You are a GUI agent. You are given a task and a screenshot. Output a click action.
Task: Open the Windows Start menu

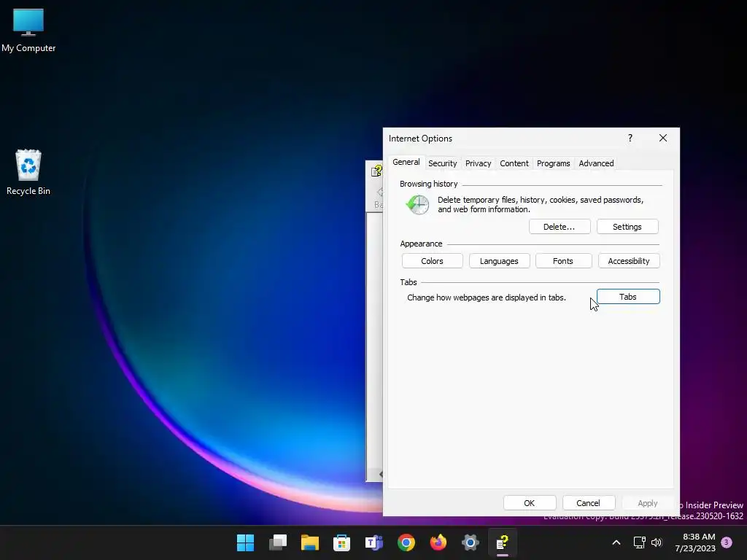coord(245,542)
